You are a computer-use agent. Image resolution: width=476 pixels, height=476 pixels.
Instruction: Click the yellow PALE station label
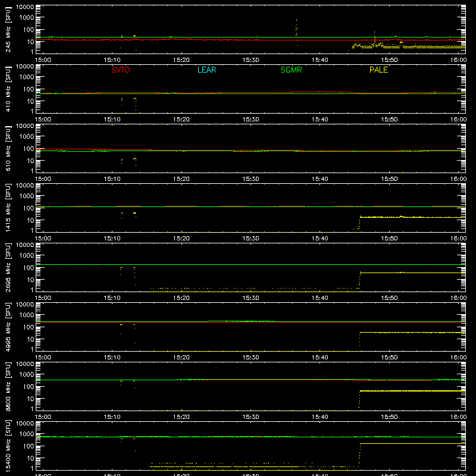coord(378,70)
